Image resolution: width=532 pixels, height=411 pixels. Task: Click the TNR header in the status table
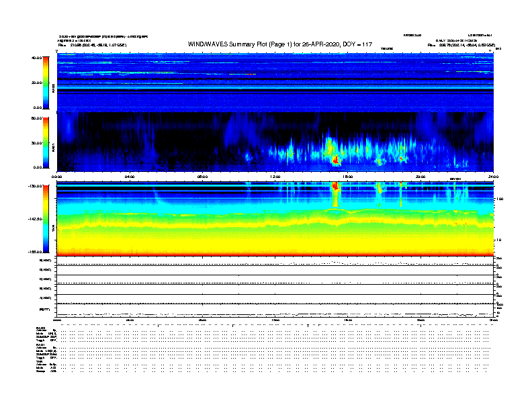(x=39, y=361)
